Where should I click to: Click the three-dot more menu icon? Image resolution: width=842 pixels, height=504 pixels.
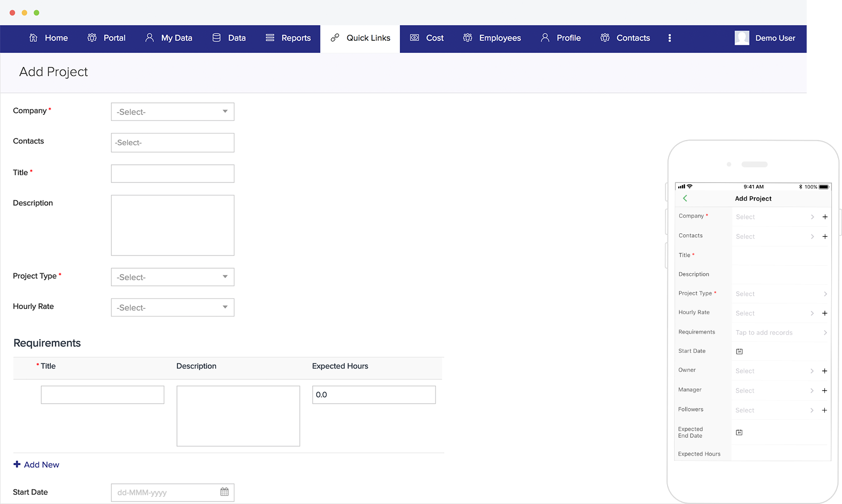pos(670,38)
